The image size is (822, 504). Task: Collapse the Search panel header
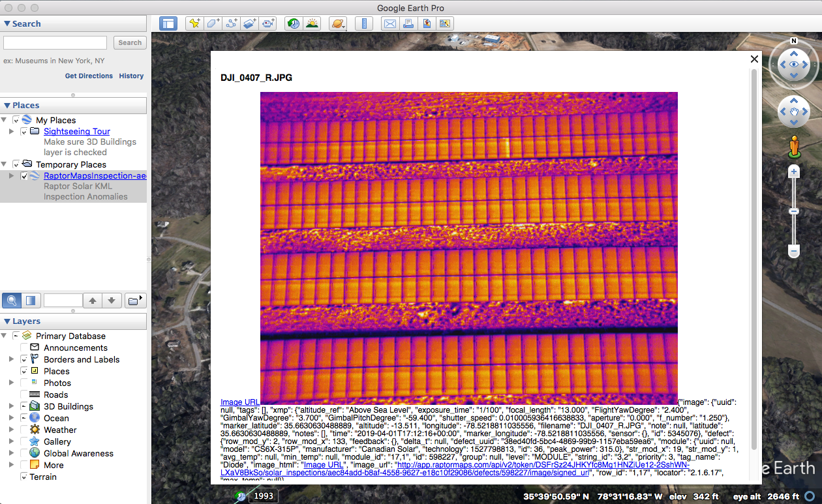click(x=73, y=23)
